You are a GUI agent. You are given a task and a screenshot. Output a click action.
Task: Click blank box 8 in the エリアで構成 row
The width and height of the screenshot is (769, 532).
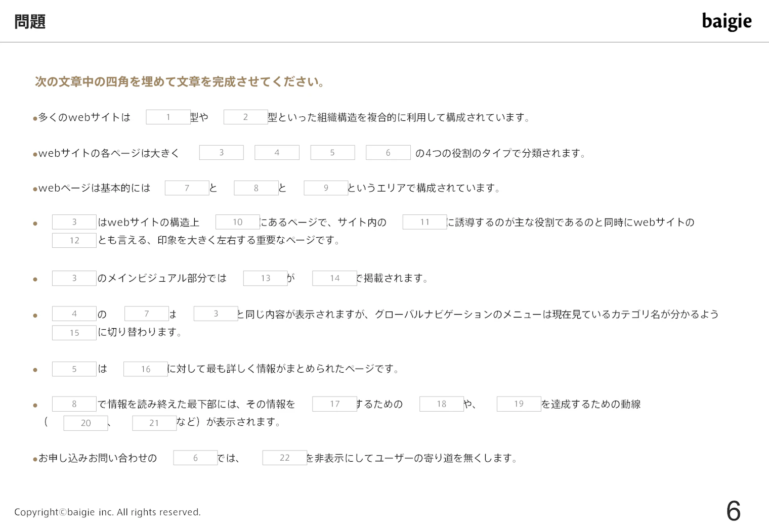tap(256, 188)
